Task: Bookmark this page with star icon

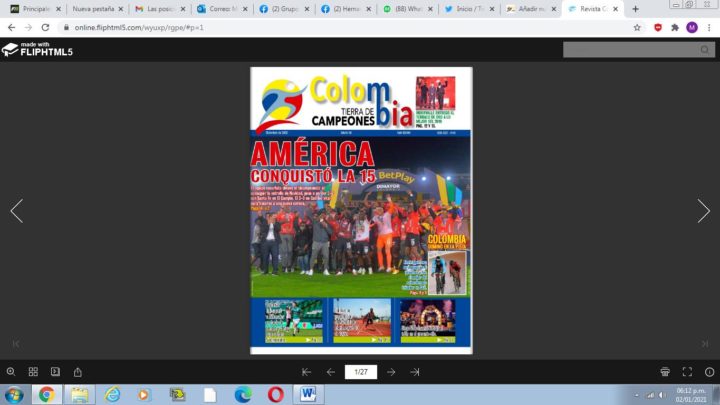Action: coord(637,28)
